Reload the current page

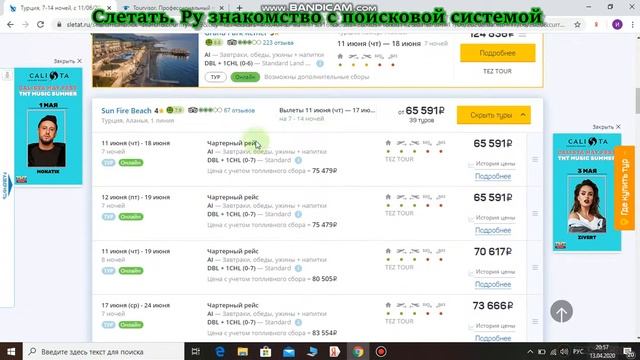coord(40,24)
